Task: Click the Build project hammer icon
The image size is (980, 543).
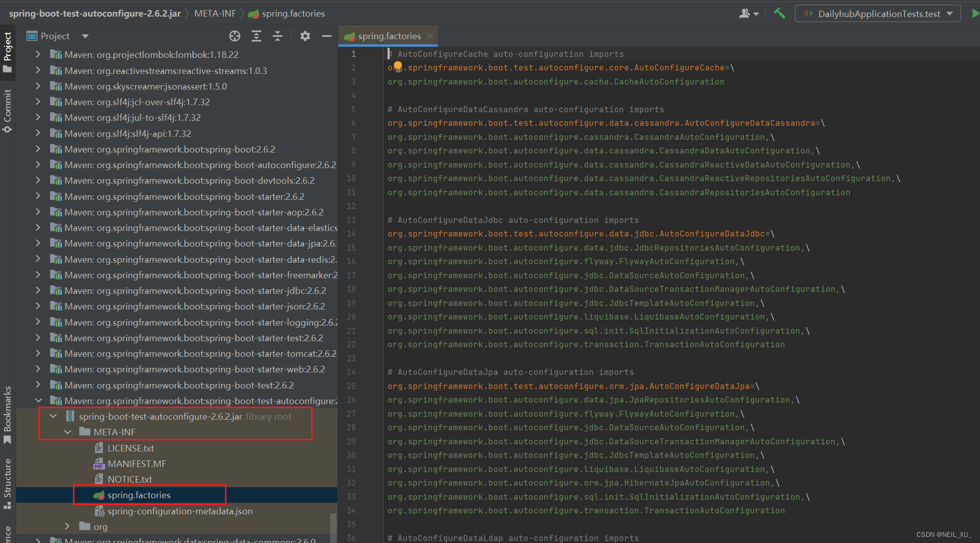Action: click(x=779, y=14)
